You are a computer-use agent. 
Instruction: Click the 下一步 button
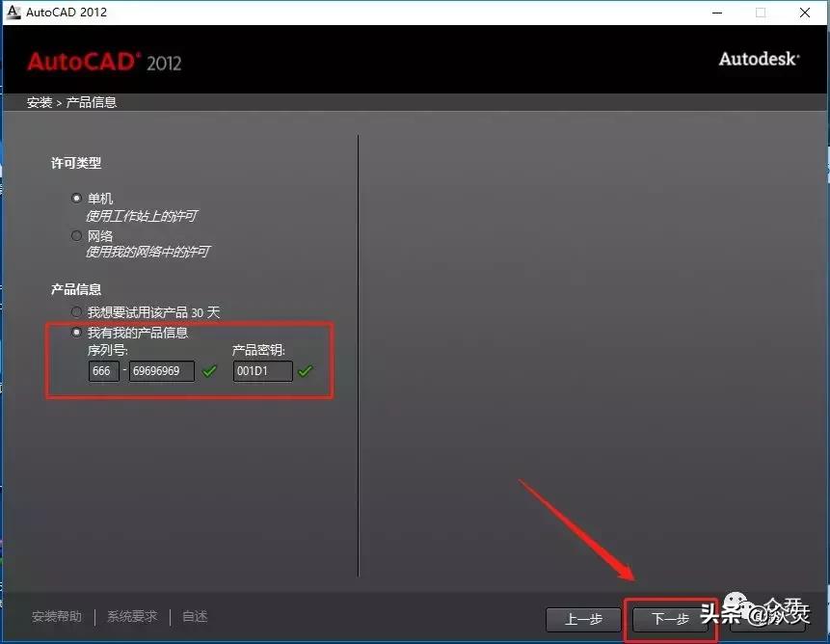tap(670, 621)
